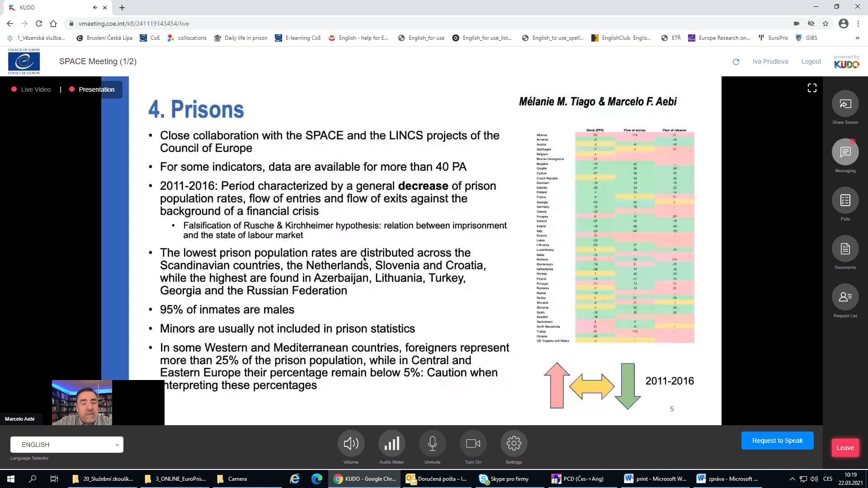Mute the KUDO tab audio
This screenshot has height=488, width=868.
pos(95,8)
